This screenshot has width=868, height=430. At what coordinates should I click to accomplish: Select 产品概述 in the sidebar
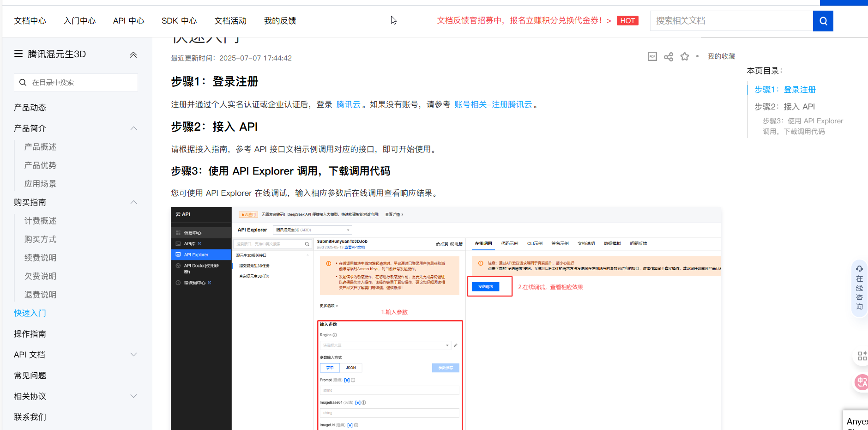point(40,147)
